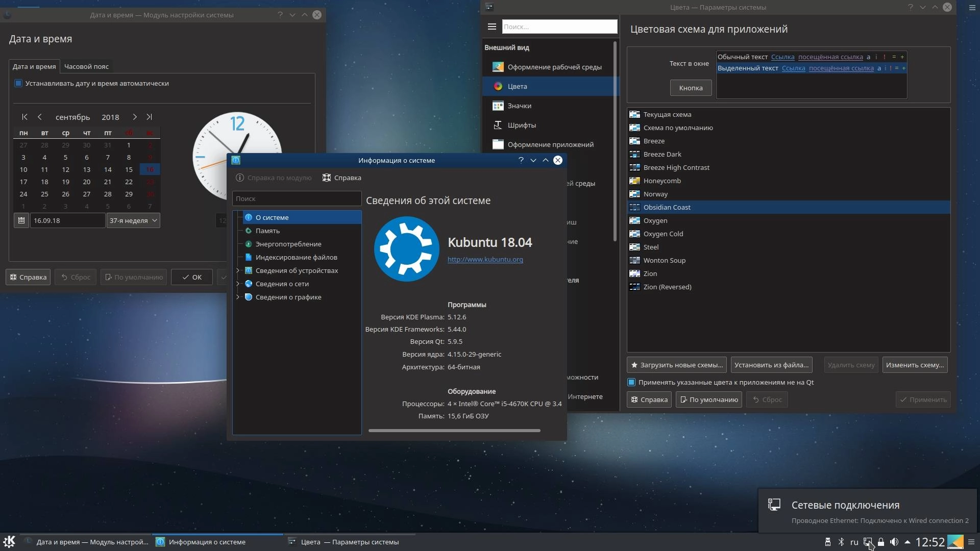This screenshot has width=980, height=551.
Task: Focus the Поиск field in System Info
Action: [x=297, y=198]
